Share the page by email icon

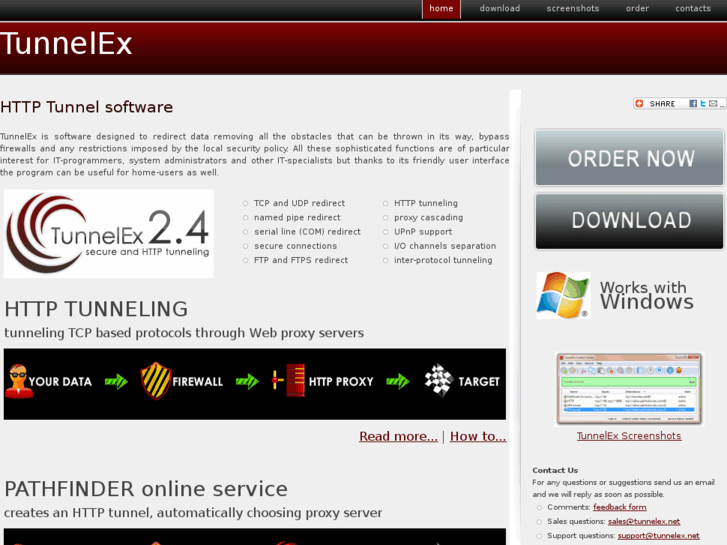coord(713,103)
